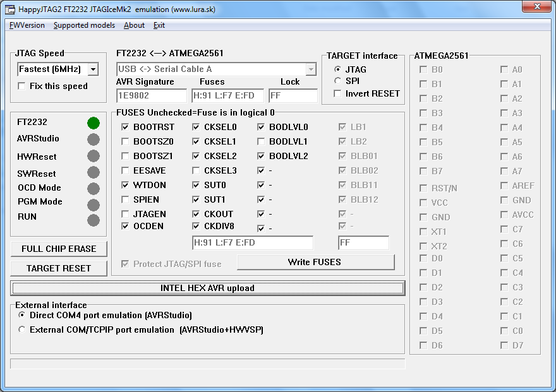Viewport: 556px width, 392px height.
Task: Open the JTAG Speed dropdown
Action: pyautogui.click(x=93, y=69)
